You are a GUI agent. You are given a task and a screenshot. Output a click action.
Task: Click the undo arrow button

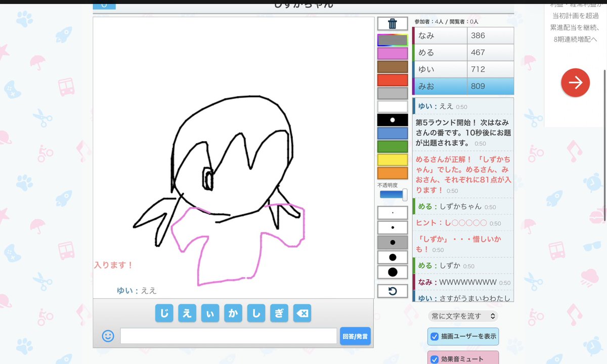click(x=393, y=291)
